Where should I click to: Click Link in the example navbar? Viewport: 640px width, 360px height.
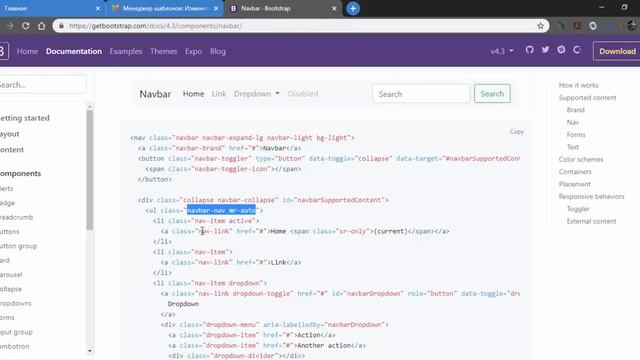tap(219, 94)
